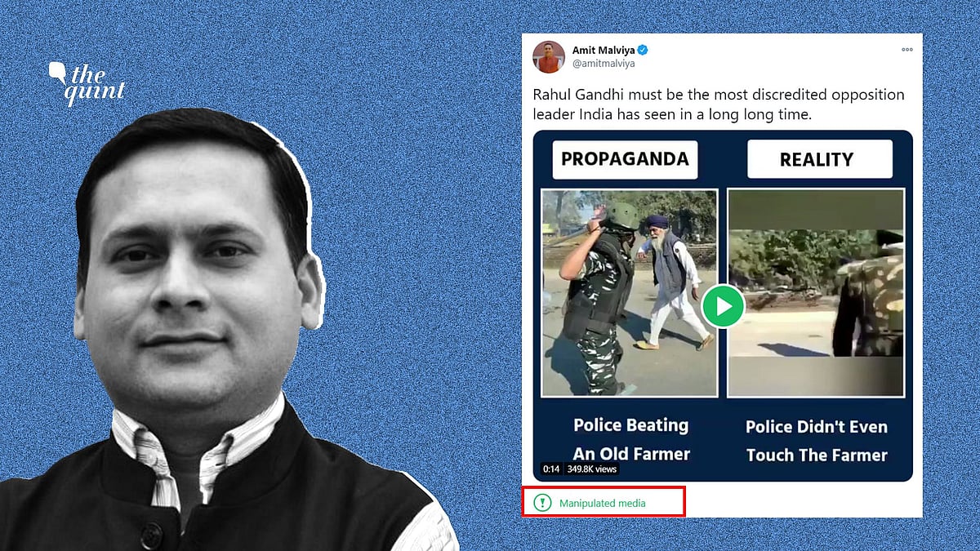Click the tweet text about Rahul Gandhi

[719, 104]
